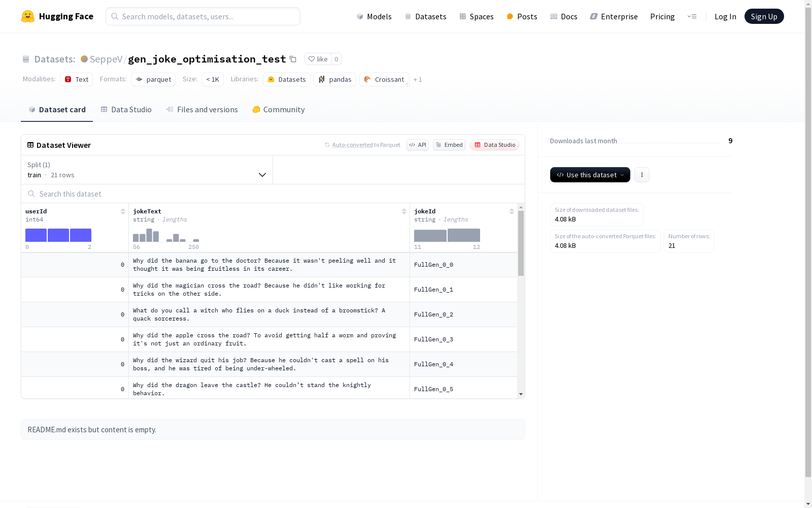Click the jokeText lengths histogram
Image resolution: width=812 pixels, height=508 pixels.
[166, 235]
